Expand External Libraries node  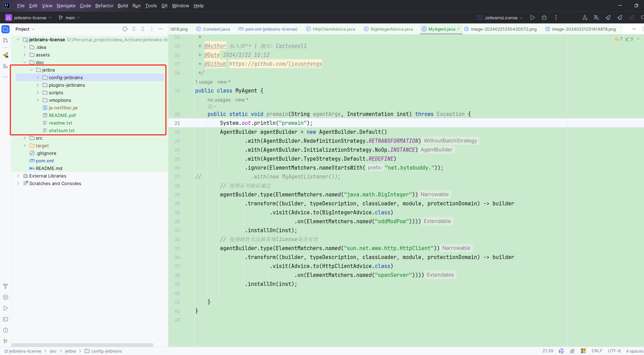coord(18,176)
